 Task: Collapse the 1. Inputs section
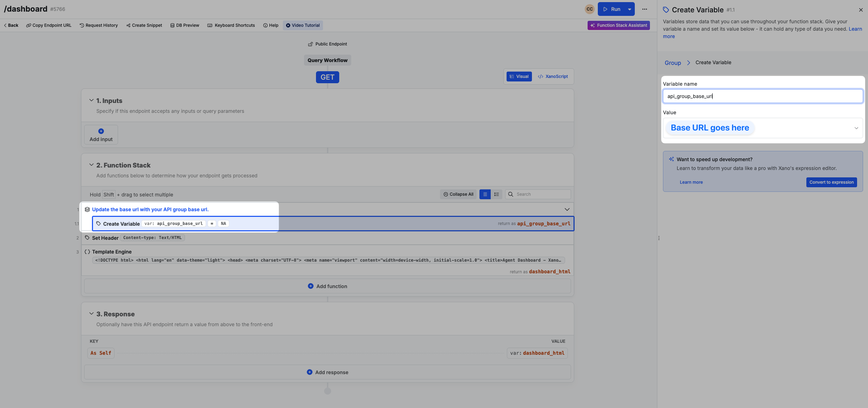[x=91, y=101]
